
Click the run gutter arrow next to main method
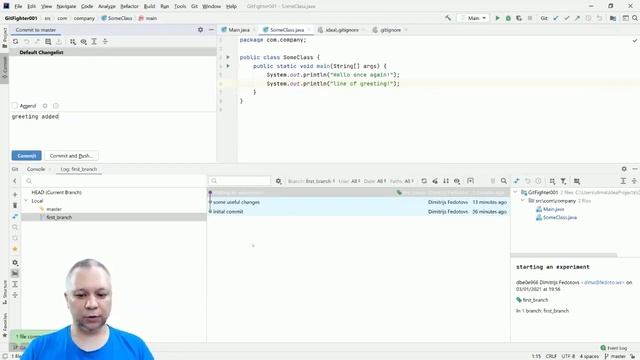click(228, 66)
